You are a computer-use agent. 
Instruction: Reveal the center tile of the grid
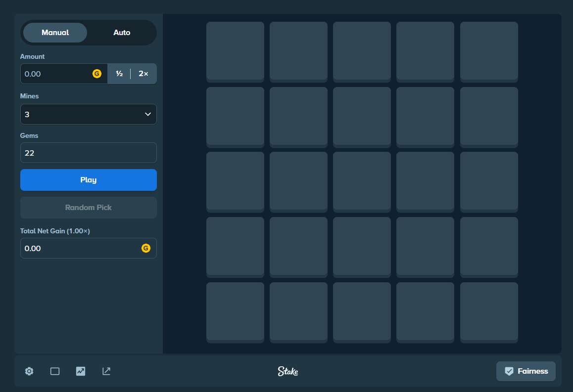click(362, 182)
